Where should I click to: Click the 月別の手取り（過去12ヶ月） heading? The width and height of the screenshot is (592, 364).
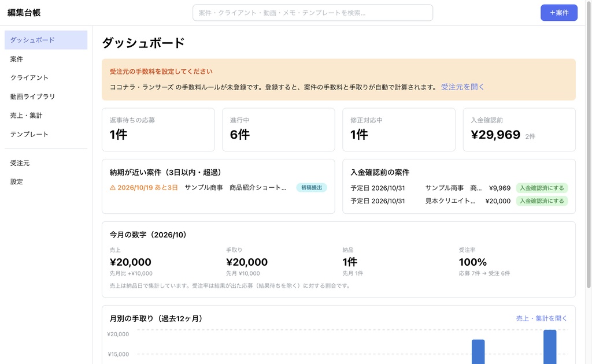pyautogui.click(x=157, y=318)
